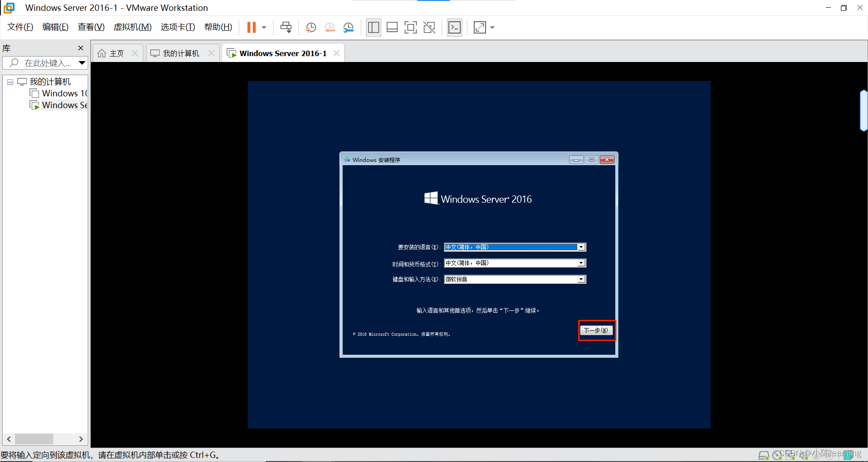Open the power options dropdown arrow
This screenshot has height=462, width=868.
coord(264,28)
